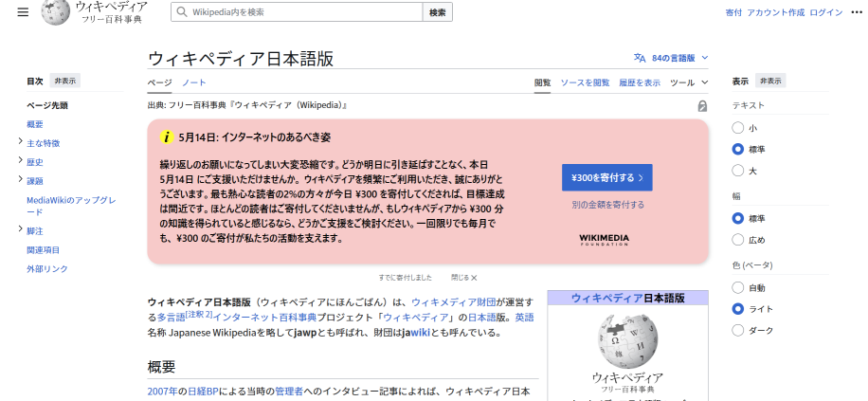Select automatic color 自動 option

pos(737,288)
